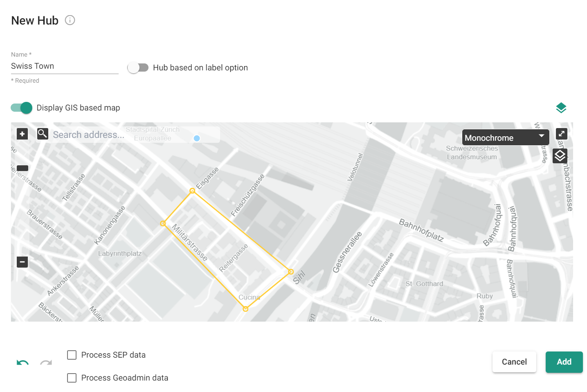Zoom out the map with minus button
The width and height of the screenshot is (587, 392).
22,262
